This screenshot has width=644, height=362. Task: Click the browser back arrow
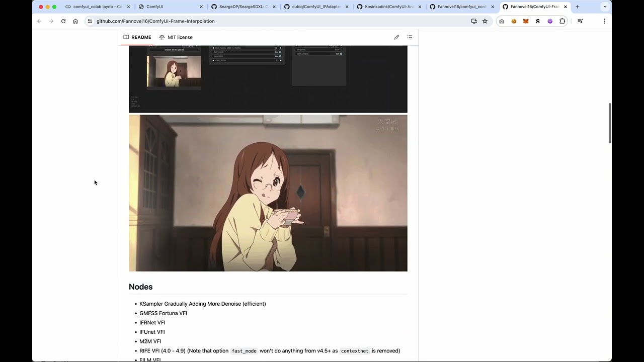(39, 21)
